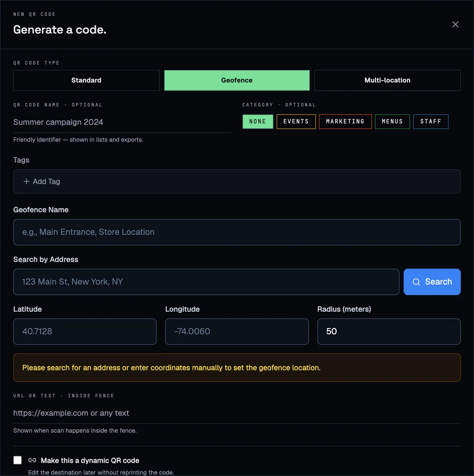Click the Tags label
474x476 pixels.
click(x=21, y=160)
